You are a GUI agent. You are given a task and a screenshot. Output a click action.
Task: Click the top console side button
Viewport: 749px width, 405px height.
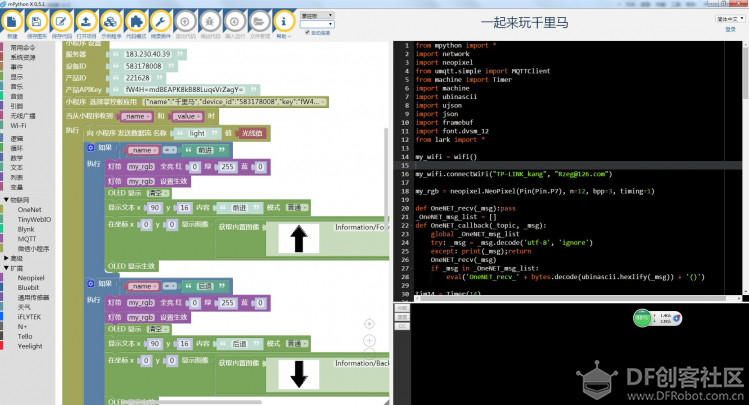(402, 309)
